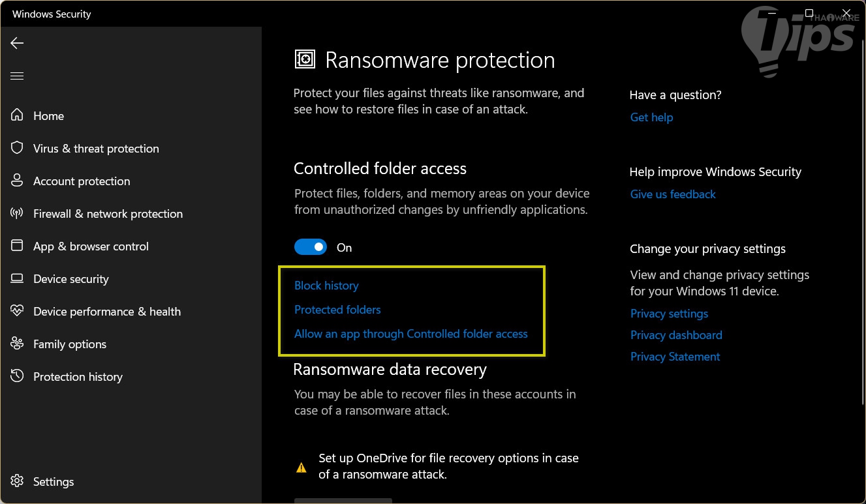Click the Device performance & health heart icon

click(x=17, y=311)
